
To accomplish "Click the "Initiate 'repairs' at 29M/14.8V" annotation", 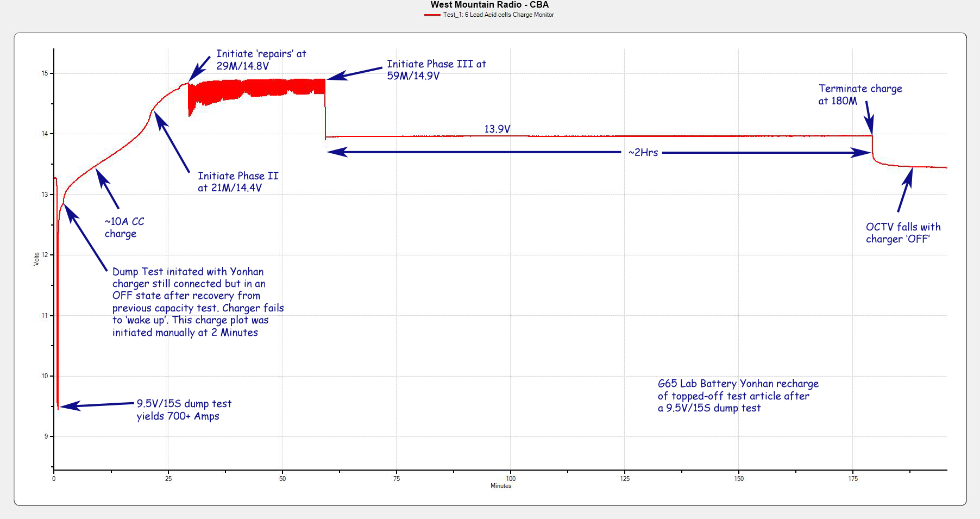I will 261,60.
